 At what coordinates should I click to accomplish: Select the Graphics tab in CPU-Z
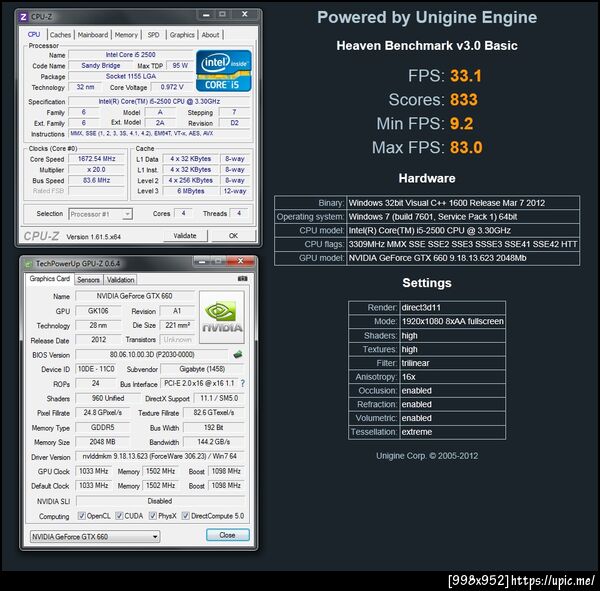click(182, 35)
